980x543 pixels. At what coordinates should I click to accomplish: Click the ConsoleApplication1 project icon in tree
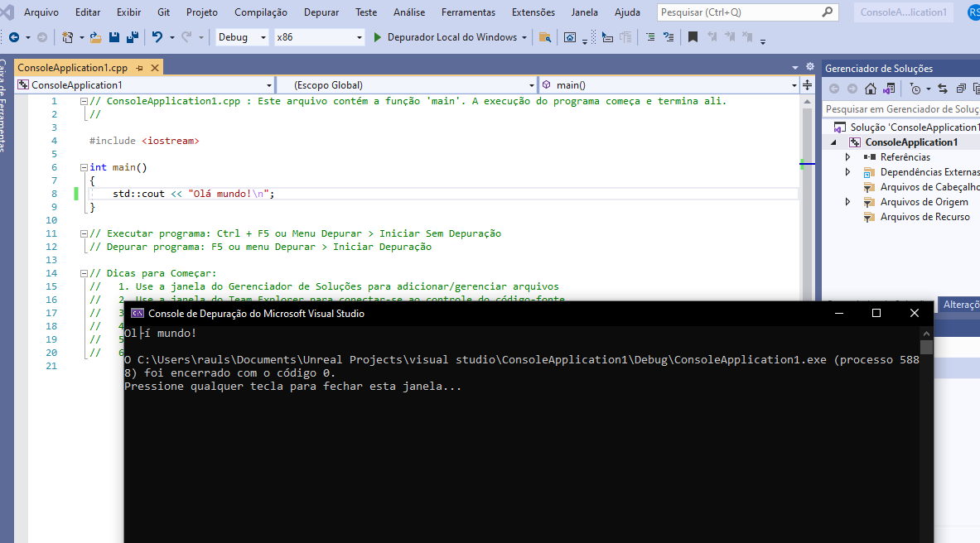(x=854, y=142)
